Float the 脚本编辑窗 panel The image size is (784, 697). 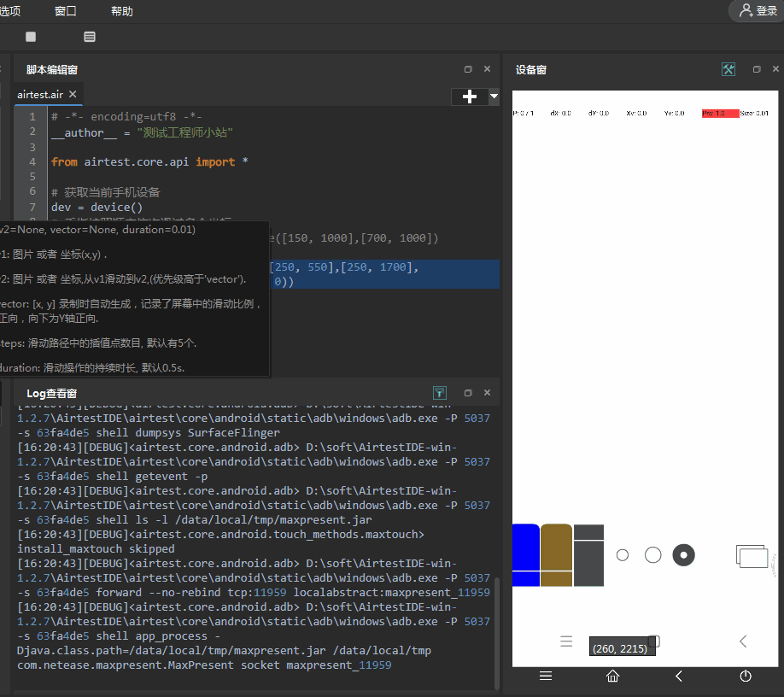tap(468, 69)
